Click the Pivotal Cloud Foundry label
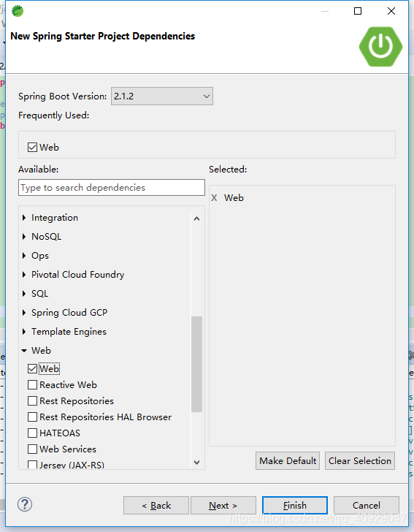The width and height of the screenshot is (414, 532). click(77, 275)
